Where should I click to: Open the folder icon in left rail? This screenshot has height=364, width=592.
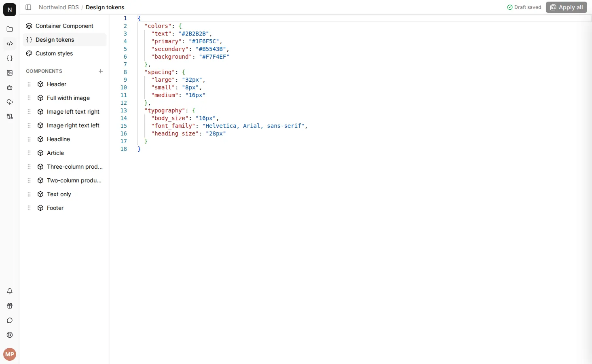pyautogui.click(x=10, y=29)
